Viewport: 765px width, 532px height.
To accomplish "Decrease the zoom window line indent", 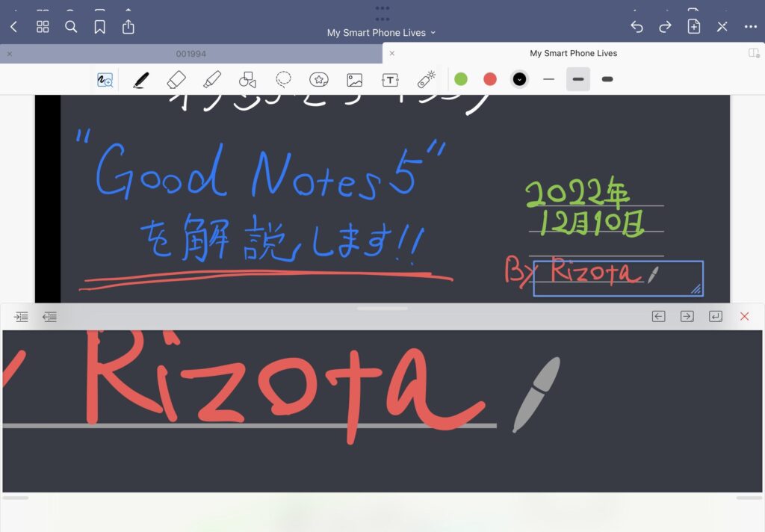I will pyautogui.click(x=49, y=317).
